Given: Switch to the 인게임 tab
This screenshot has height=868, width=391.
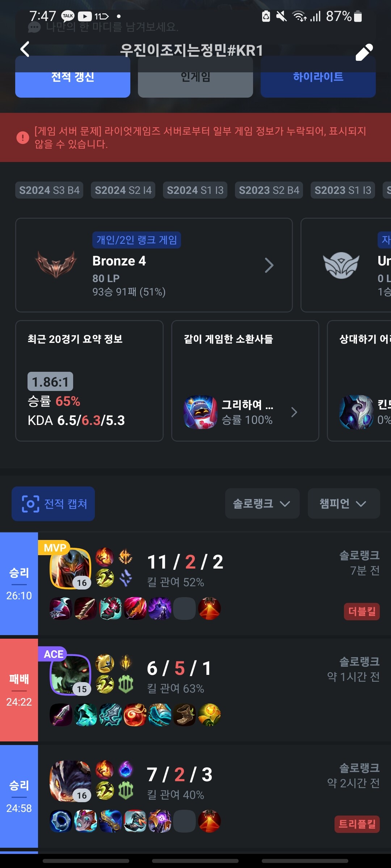Looking at the screenshot, I should pyautogui.click(x=195, y=77).
